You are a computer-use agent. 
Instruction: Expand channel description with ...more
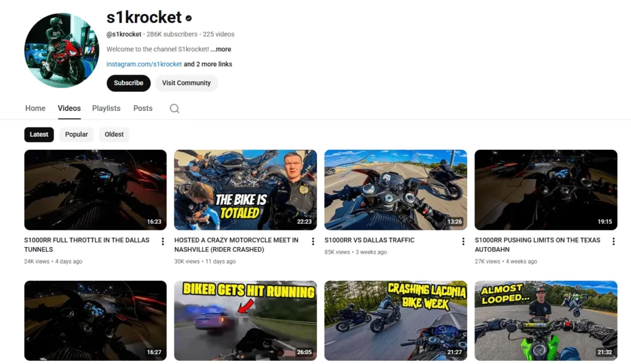221,49
